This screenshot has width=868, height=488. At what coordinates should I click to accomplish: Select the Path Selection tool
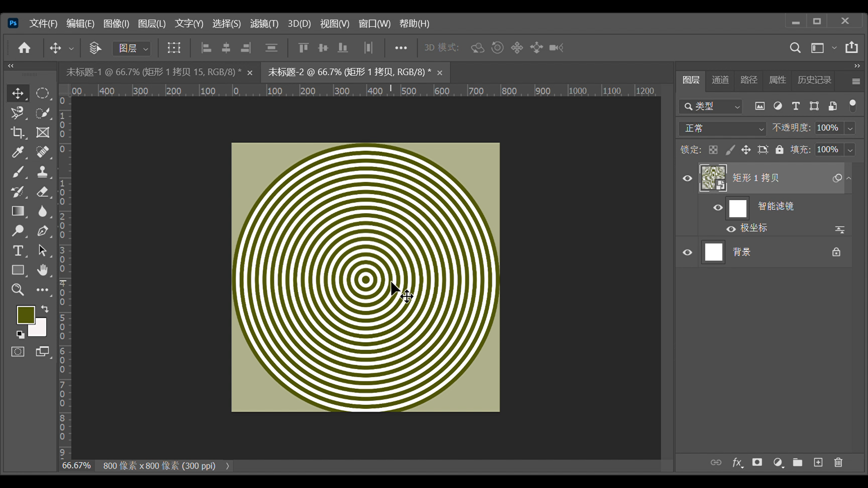coord(42,250)
